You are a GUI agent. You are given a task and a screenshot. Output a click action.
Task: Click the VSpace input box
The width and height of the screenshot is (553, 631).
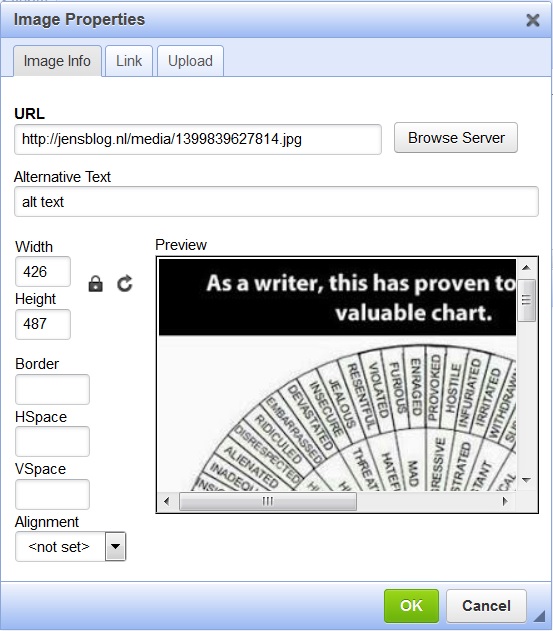click(52, 494)
